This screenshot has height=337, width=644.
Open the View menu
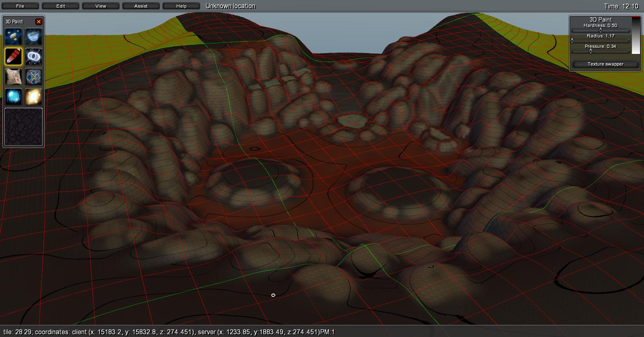(x=101, y=6)
